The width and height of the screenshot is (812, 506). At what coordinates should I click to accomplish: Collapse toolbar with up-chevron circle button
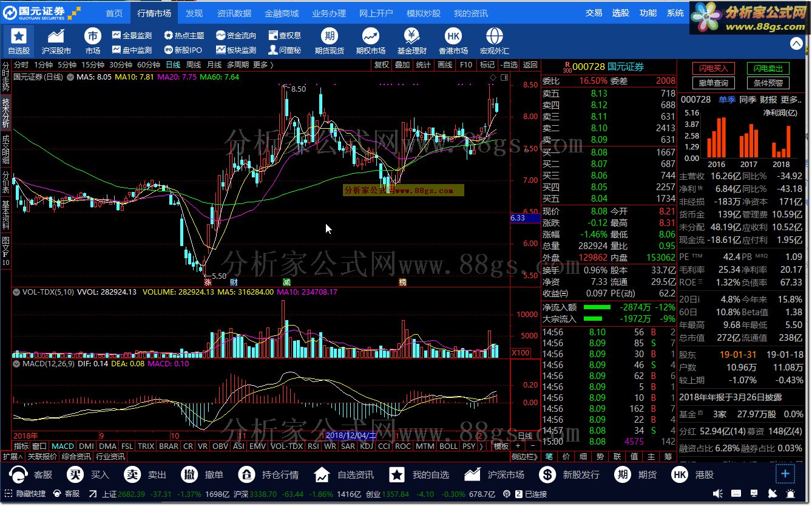point(796,43)
